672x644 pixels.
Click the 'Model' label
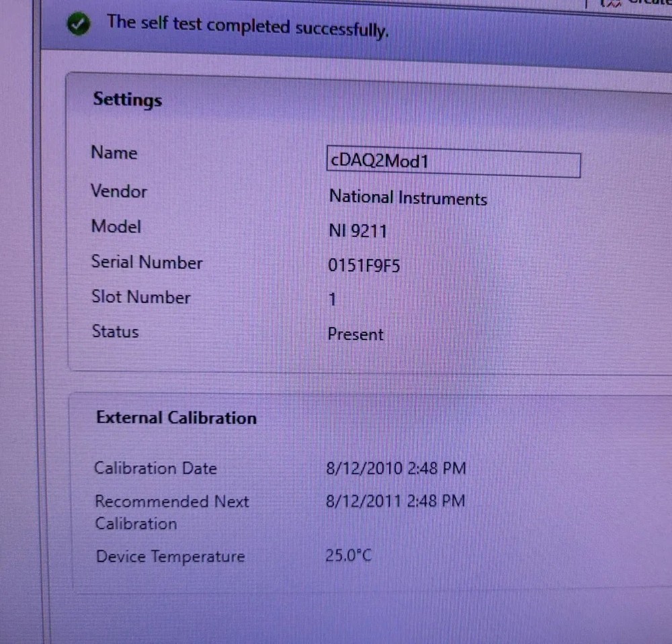click(x=116, y=226)
